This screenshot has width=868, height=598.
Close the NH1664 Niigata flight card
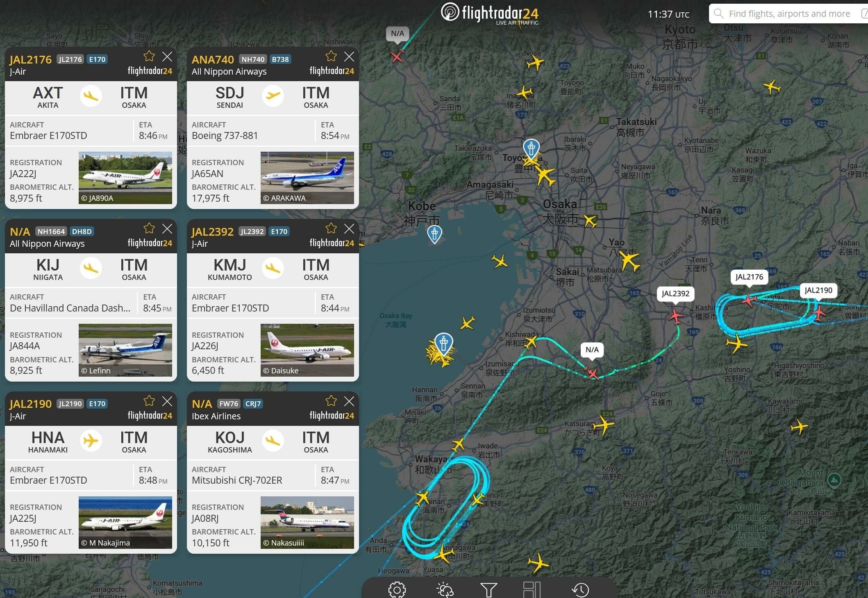tap(167, 228)
